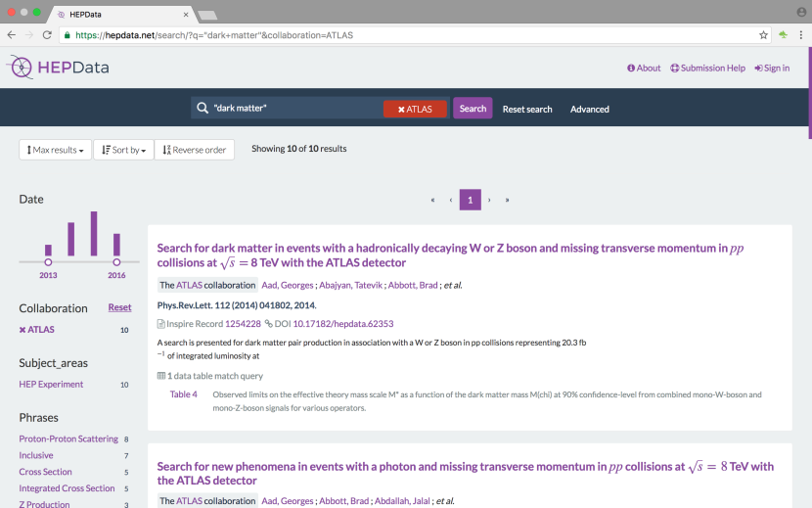Image resolution: width=812 pixels, height=508 pixels.
Task: Click the magnifier icon in the search box
Action: coord(203,108)
